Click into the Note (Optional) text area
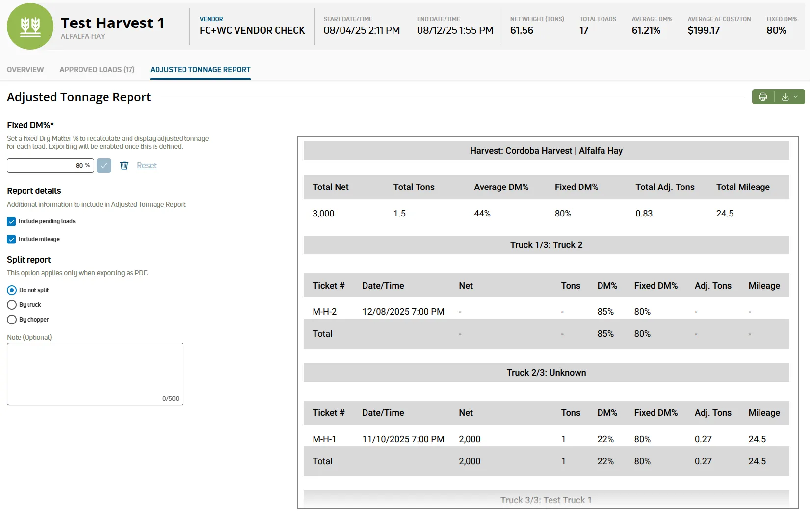 click(x=95, y=374)
